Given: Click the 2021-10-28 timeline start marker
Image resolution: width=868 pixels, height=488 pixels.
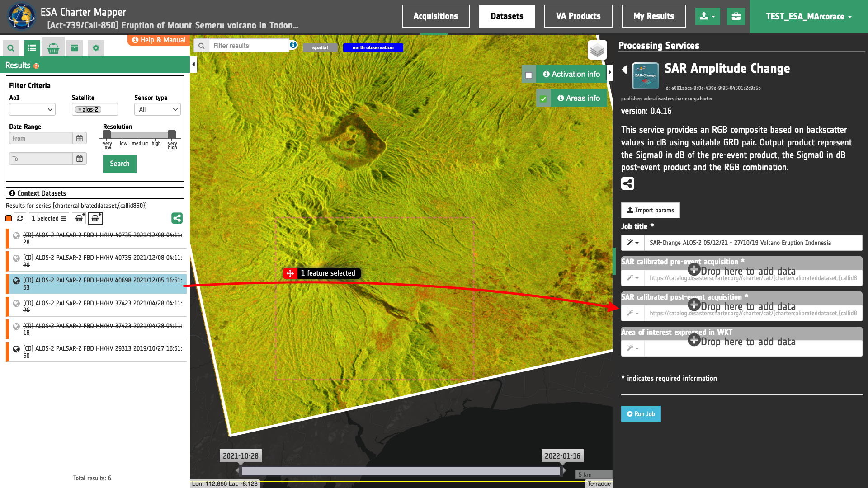Looking at the screenshot, I should 241,456.
